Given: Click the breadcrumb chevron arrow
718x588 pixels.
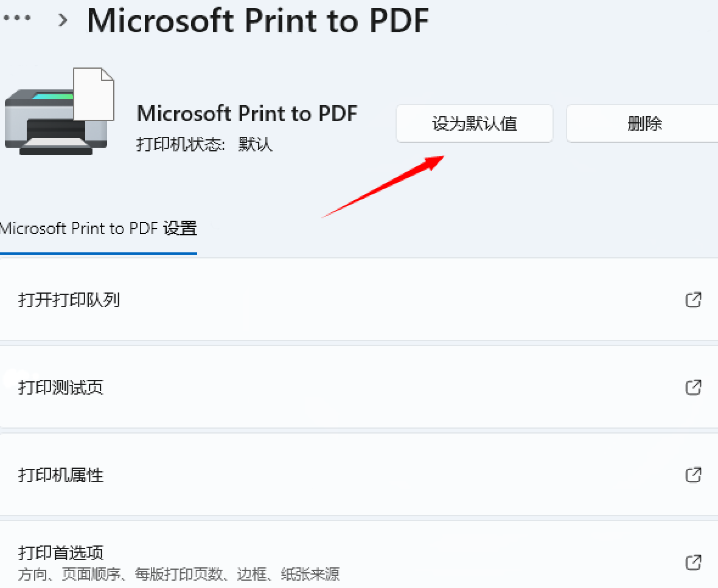Looking at the screenshot, I should tap(63, 19).
